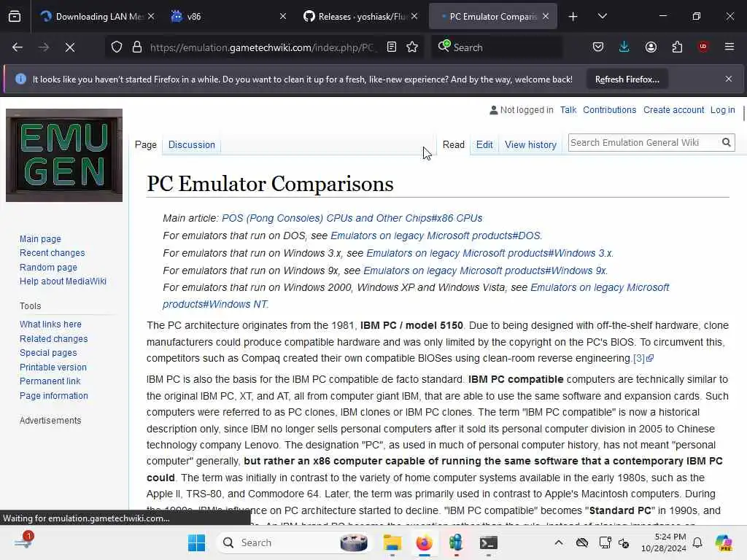
Task: Select the Read tab
Action: coord(454,145)
